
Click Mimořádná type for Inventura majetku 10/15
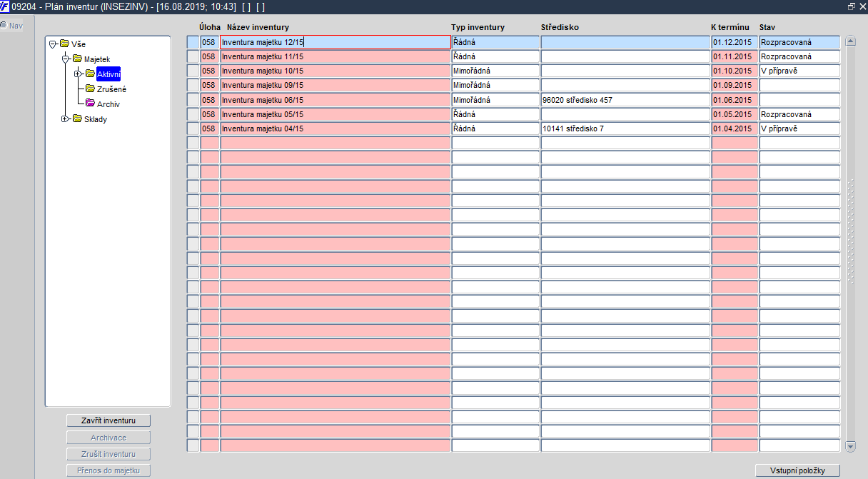[x=495, y=71]
